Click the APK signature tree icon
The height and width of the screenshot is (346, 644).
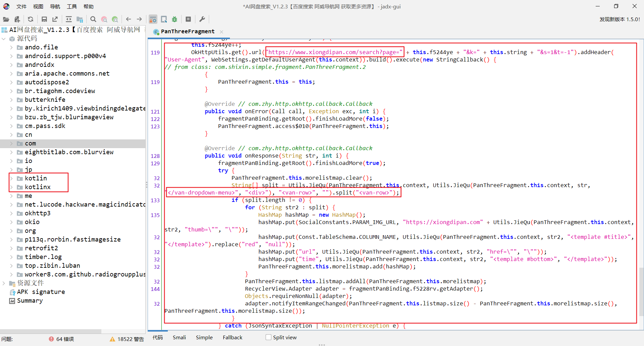[12, 292]
